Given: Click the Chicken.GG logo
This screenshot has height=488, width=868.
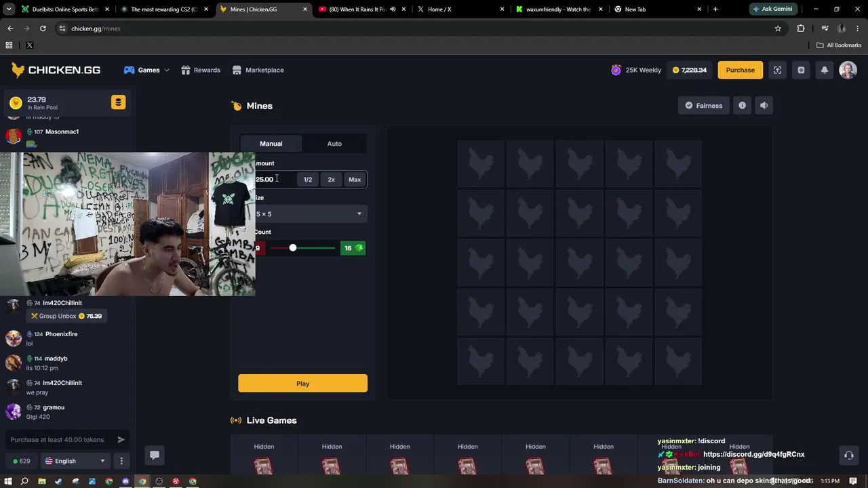Looking at the screenshot, I should pos(56,70).
